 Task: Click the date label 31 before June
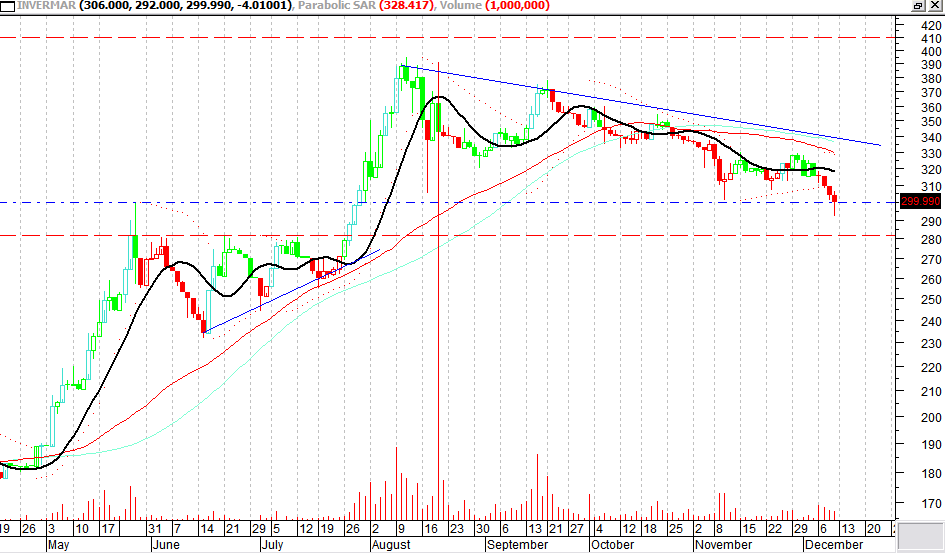click(154, 529)
